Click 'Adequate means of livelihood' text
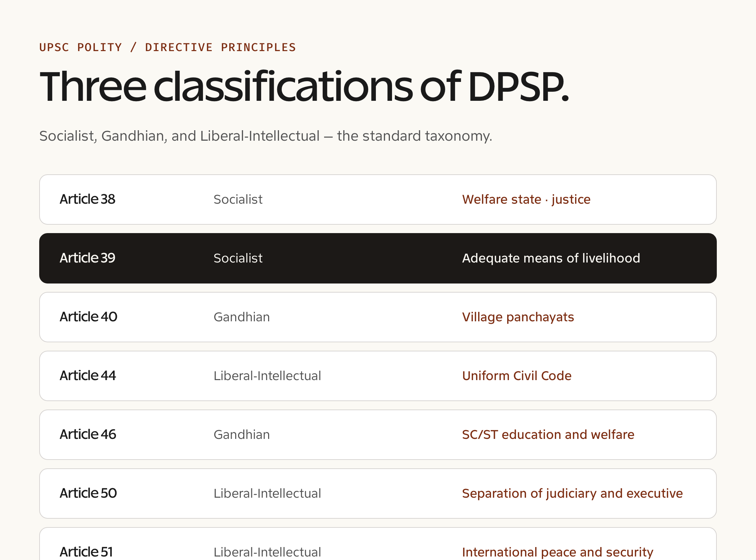The image size is (756, 560). pos(551,258)
